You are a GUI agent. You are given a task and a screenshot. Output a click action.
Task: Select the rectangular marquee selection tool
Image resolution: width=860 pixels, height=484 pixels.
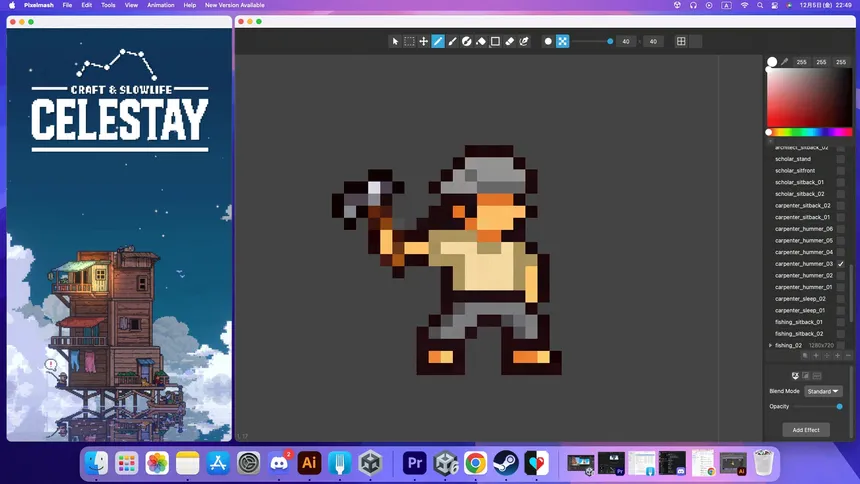[x=409, y=41]
